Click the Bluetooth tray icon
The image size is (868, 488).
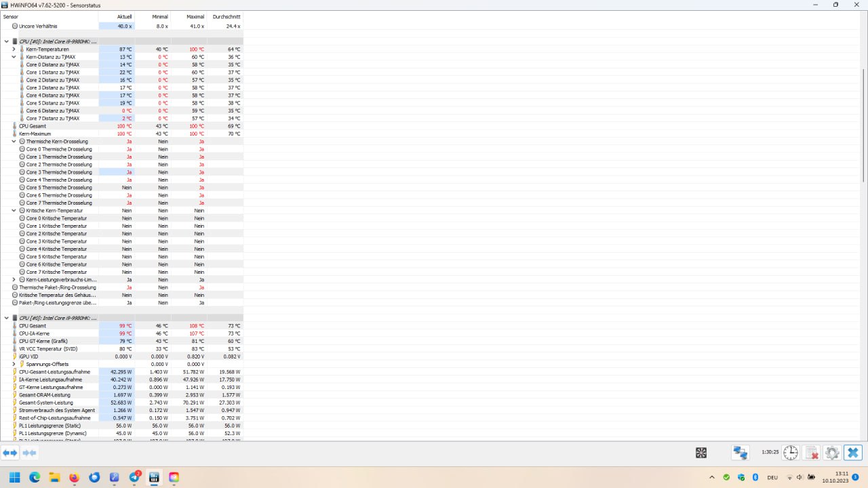point(755,477)
